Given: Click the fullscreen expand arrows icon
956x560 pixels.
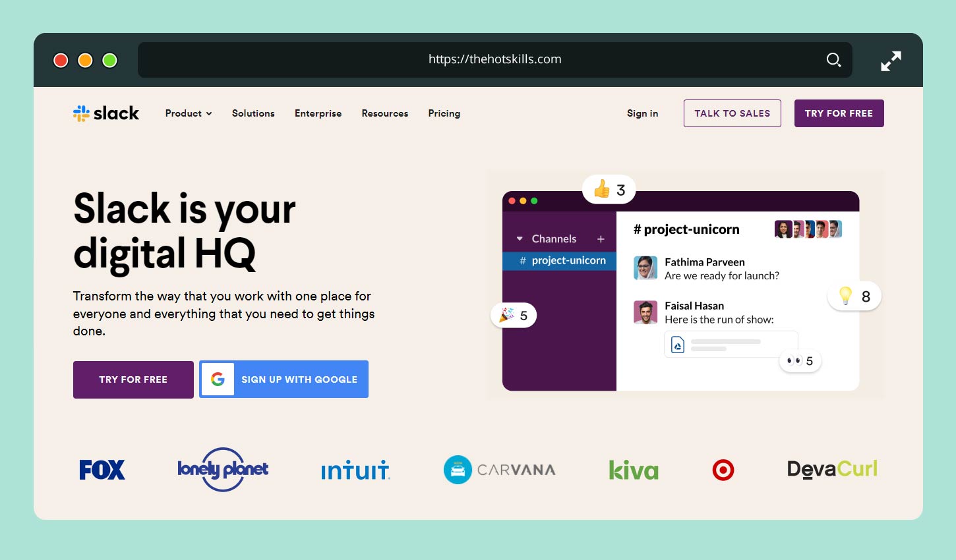Looking at the screenshot, I should (x=891, y=61).
